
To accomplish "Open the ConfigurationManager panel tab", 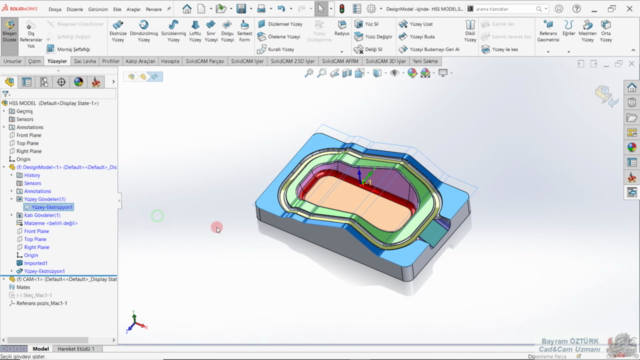I will [44, 82].
